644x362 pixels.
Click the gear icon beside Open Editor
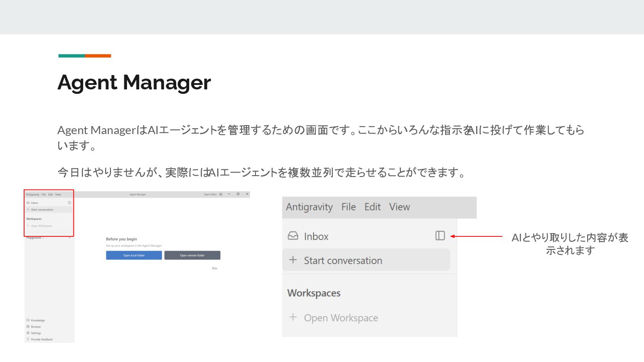point(221,194)
